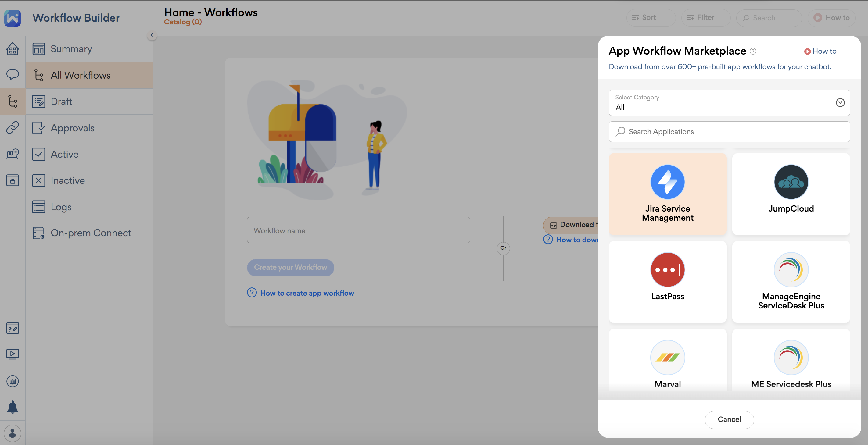The image size is (868, 445).
Task: Click the Marval app icon
Action: [x=667, y=357]
